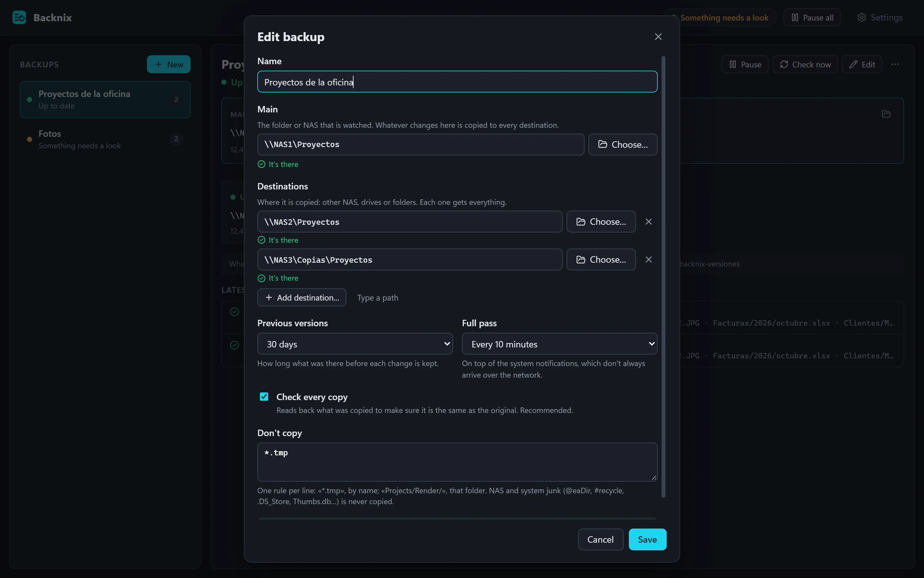Open Settings in the top bar
The width and height of the screenshot is (924, 578).
pos(880,18)
